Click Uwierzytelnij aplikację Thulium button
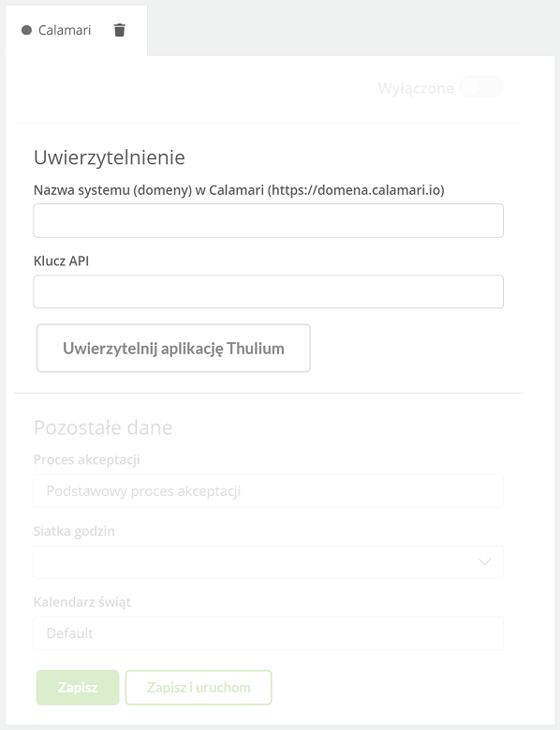Screen dimensions: 560x730 tap(173, 349)
